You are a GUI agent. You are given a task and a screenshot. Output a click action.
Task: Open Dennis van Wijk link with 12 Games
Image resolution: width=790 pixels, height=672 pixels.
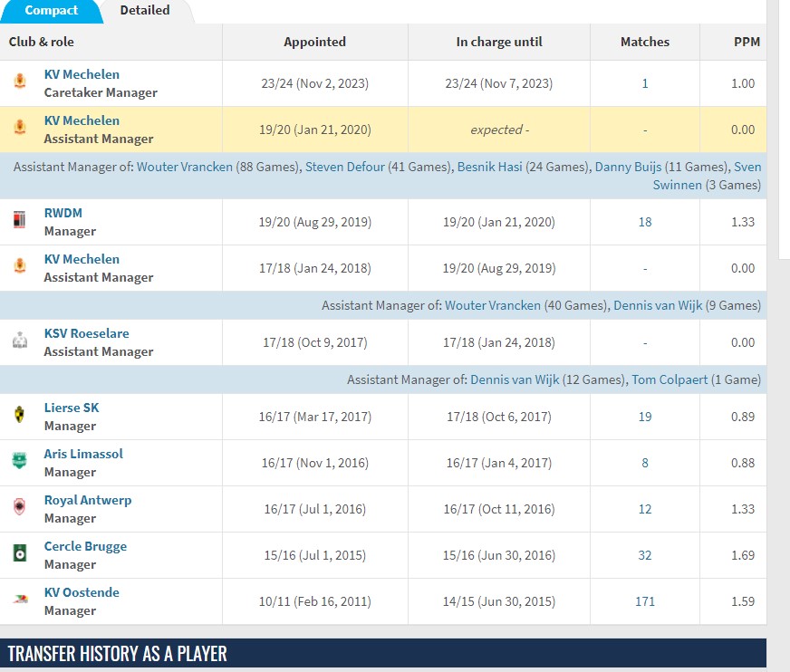(515, 379)
